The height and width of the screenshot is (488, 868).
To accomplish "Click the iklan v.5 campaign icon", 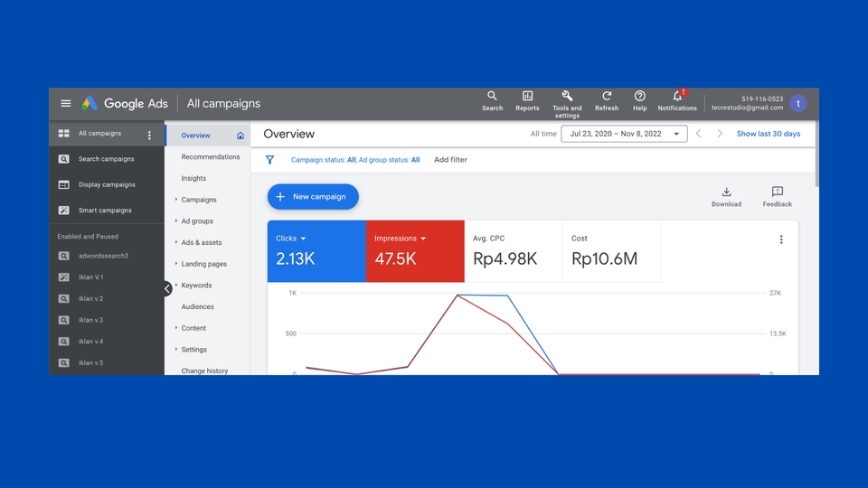I will click(x=63, y=363).
